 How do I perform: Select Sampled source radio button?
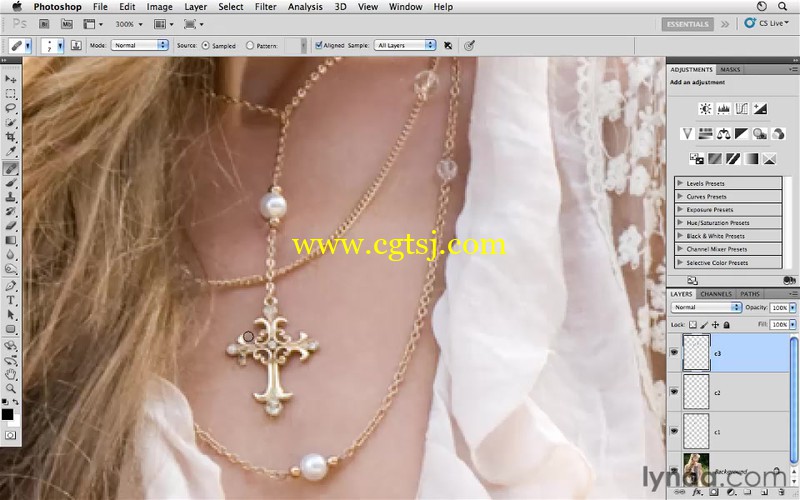(206, 45)
